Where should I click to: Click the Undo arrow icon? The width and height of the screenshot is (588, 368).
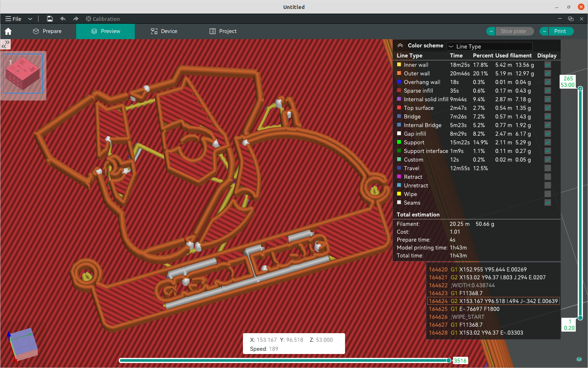click(63, 19)
